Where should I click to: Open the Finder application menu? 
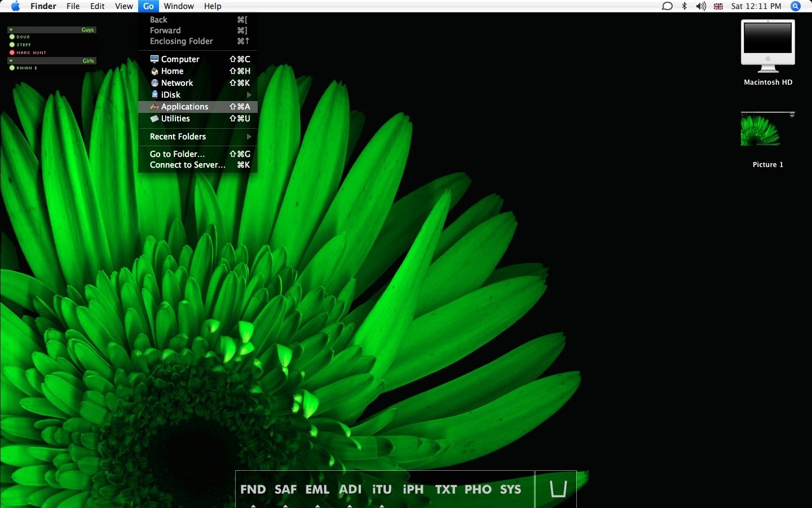click(x=43, y=6)
